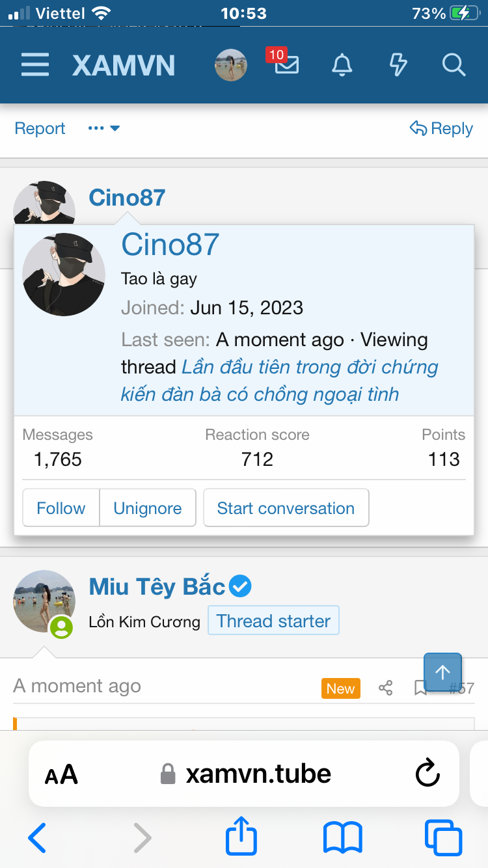Open the Safari share sheet icon

click(x=241, y=837)
